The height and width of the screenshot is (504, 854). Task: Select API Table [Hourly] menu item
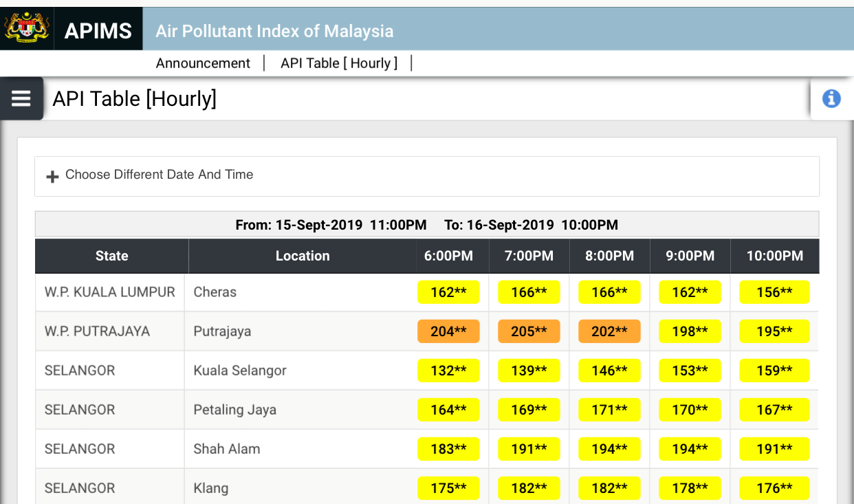click(x=339, y=63)
